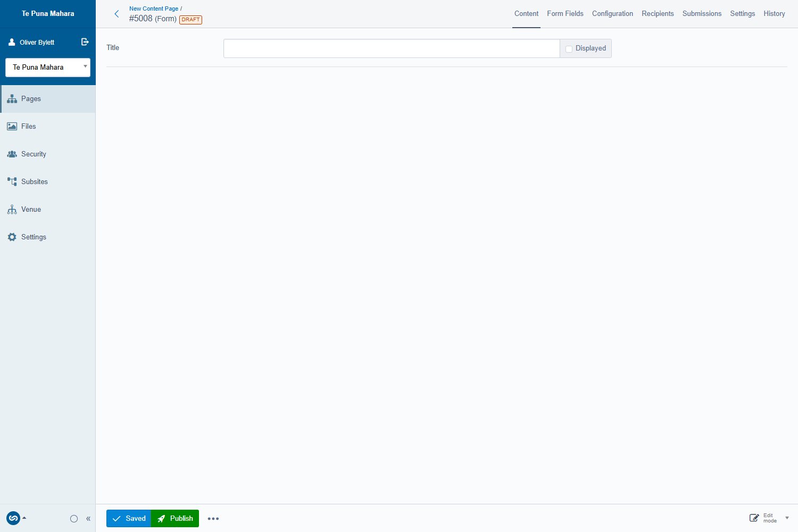Open the Subsites menu item
Image resolution: width=798 pixels, height=532 pixels.
48,182
